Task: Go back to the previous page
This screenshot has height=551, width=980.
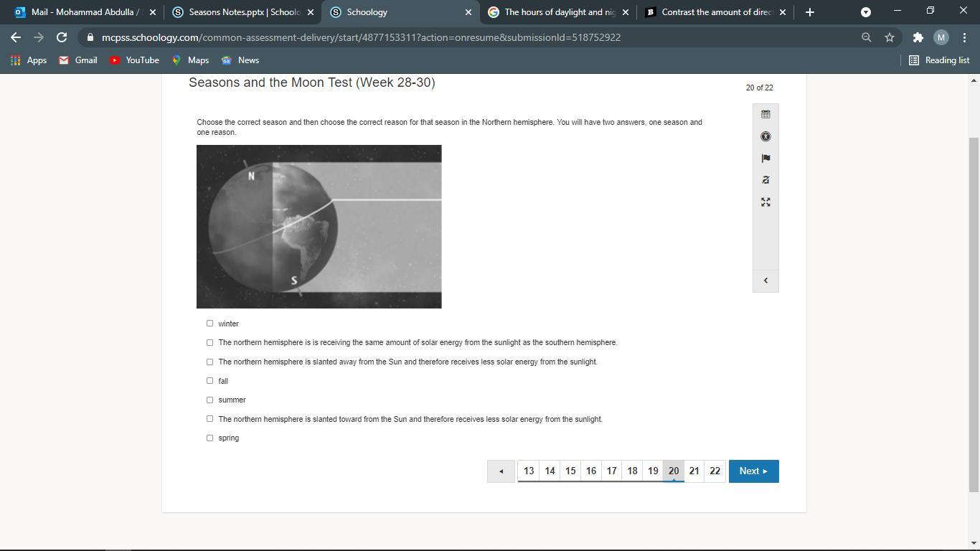Action: [16, 37]
